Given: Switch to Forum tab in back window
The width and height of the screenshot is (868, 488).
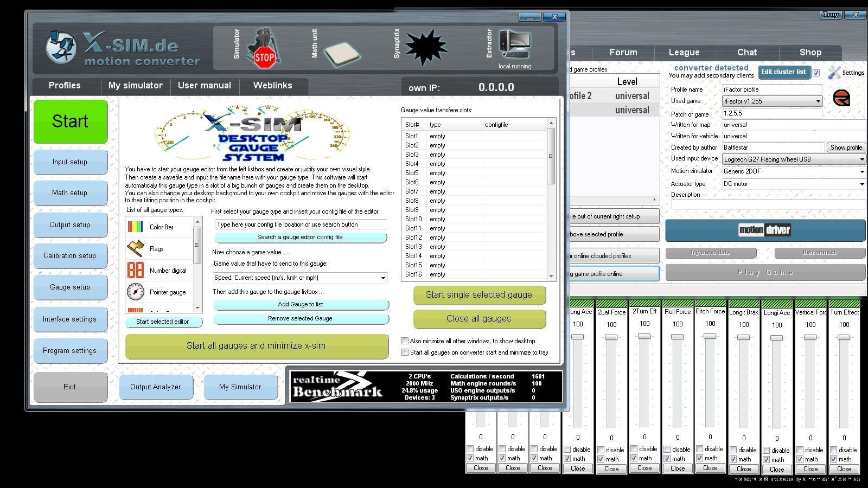Looking at the screenshot, I should point(623,53).
